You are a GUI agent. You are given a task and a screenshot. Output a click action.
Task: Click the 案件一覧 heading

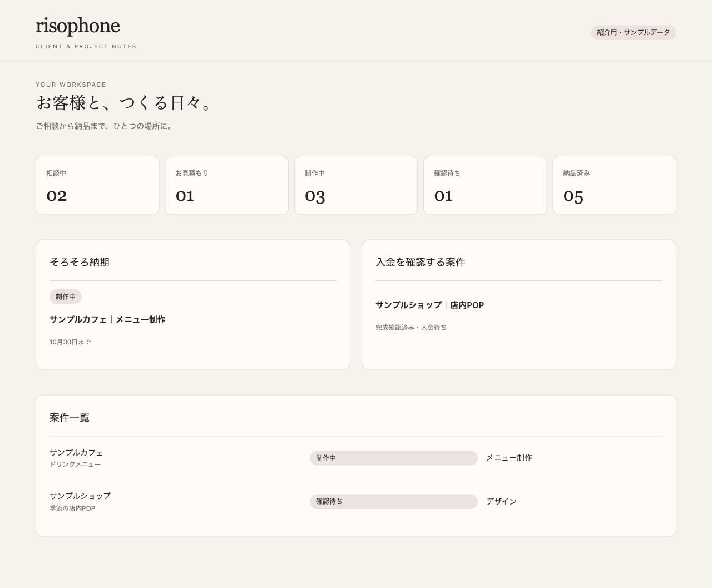click(70, 417)
